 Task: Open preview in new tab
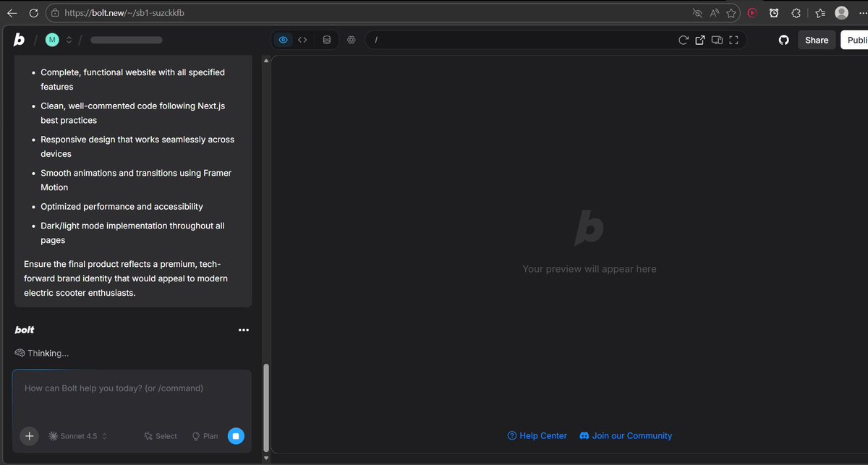coord(699,40)
